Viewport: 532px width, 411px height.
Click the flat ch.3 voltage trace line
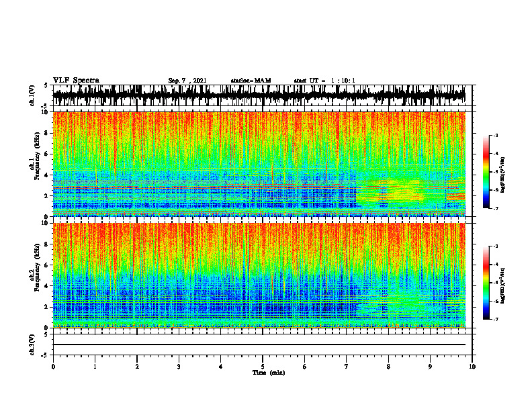pyautogui.click(x=259, y=345)
